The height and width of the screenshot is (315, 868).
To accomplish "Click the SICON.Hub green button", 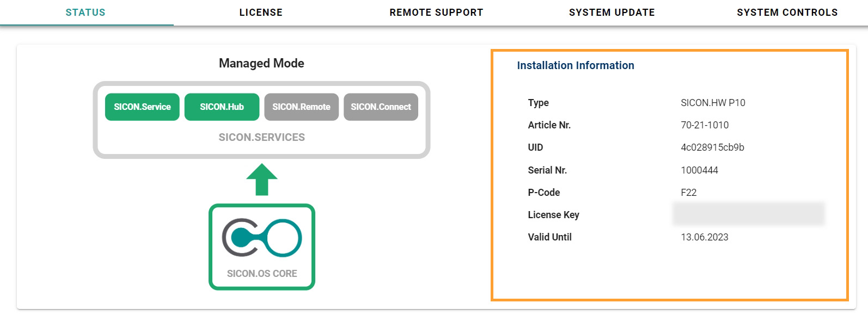I will pyautogui.click(x=222, y=107).
